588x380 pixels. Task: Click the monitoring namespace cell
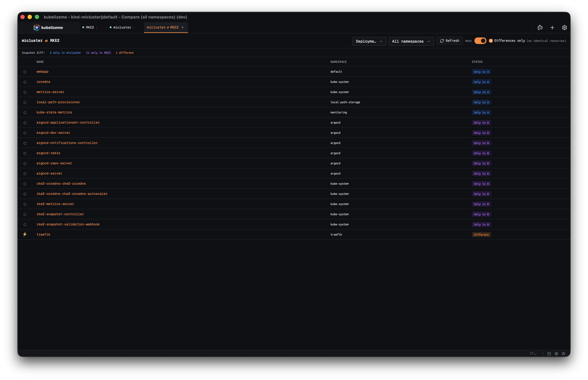point(338,112)
